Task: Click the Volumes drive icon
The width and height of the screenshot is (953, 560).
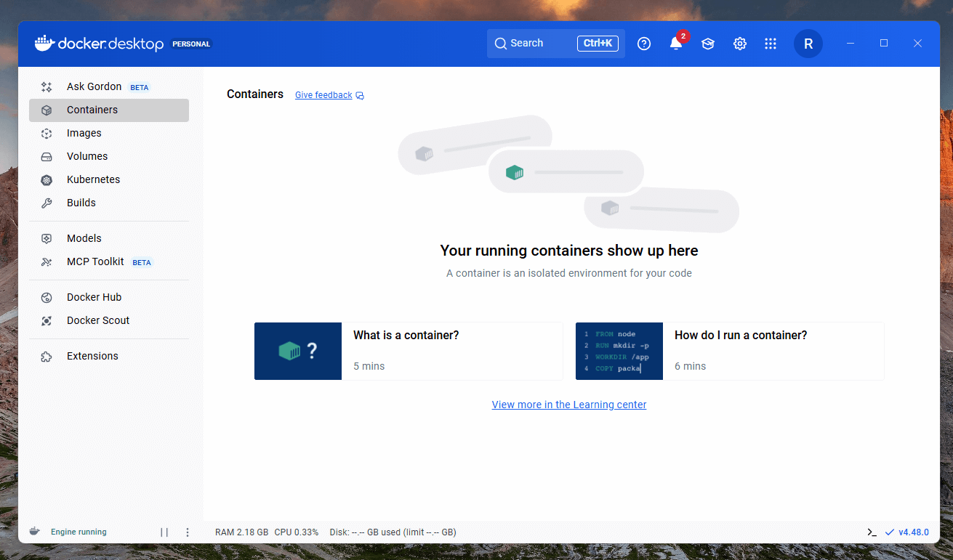Action: [x=47, y=156]
